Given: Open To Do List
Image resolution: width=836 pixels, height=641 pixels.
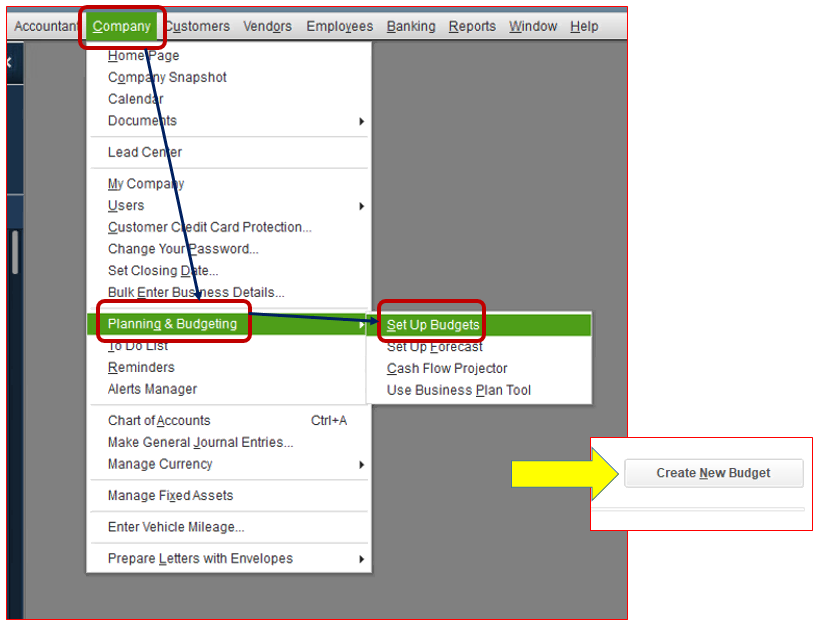Looking at the screenshot, I should pyautogui.click(x=229, y=346).
